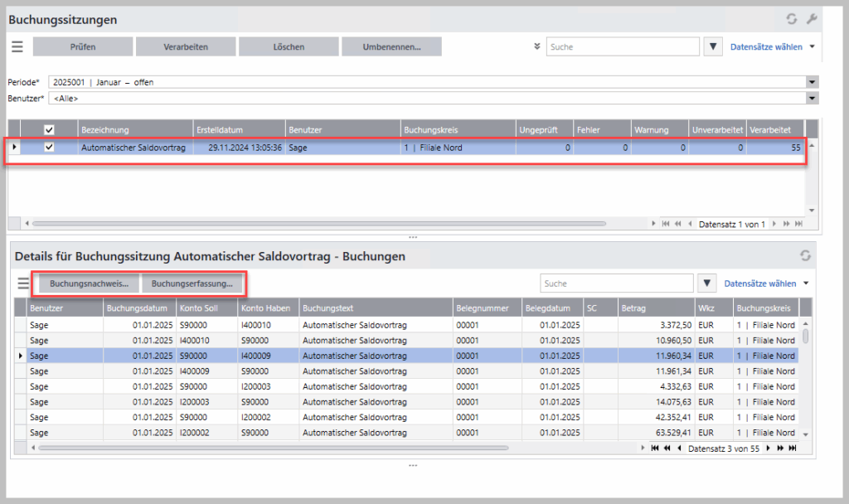Viewport: 849px width, 504px height.
Task: Uncheck the Automatischer Saldovortrag session checkbox
Action: pyautogui.click(x=49, y=148)
